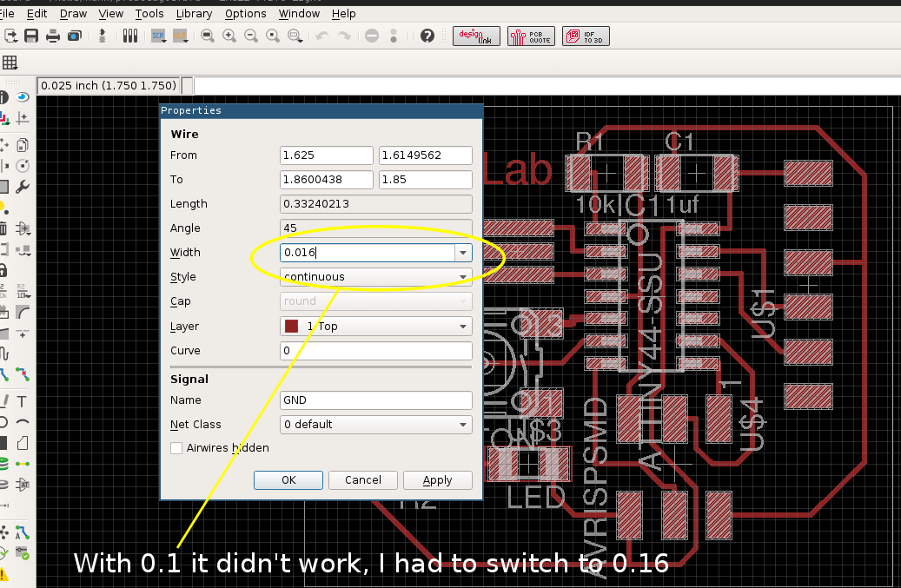Select the Attribute tool icon

coord(23,485)
